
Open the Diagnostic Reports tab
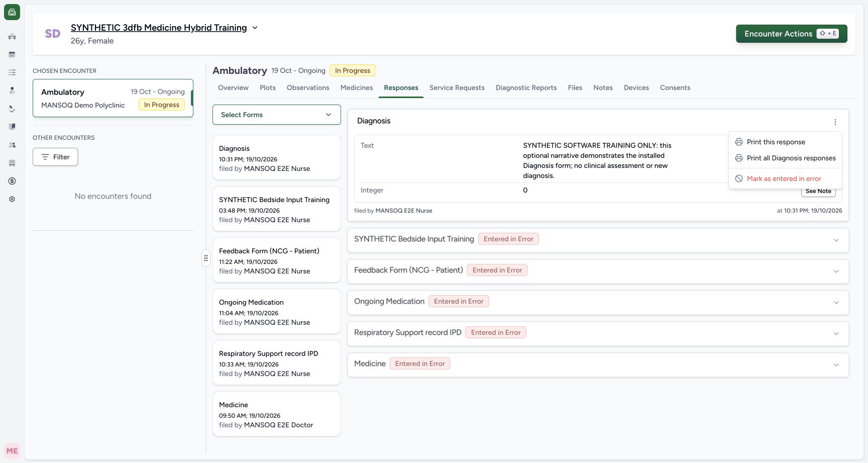pyautogui.click(x=526, y=87)
